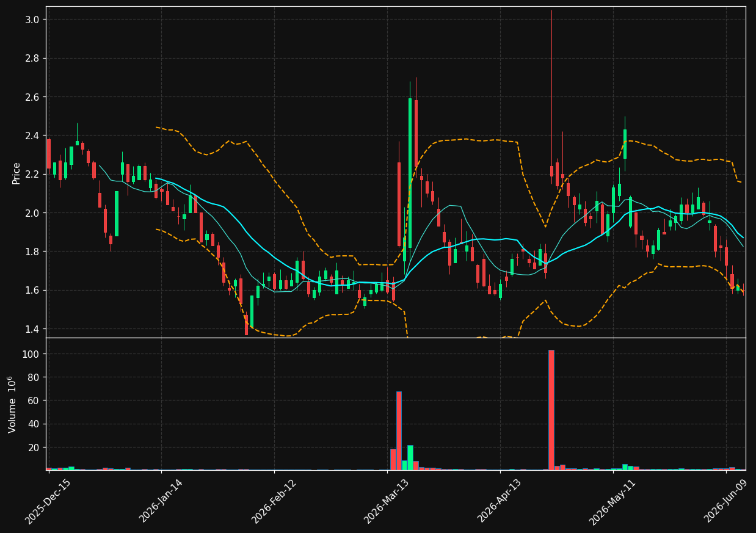Click the 1.4 price tick label
Image resolution: width=756 pixels, height=533 pixels.
[x=32, y=329]
